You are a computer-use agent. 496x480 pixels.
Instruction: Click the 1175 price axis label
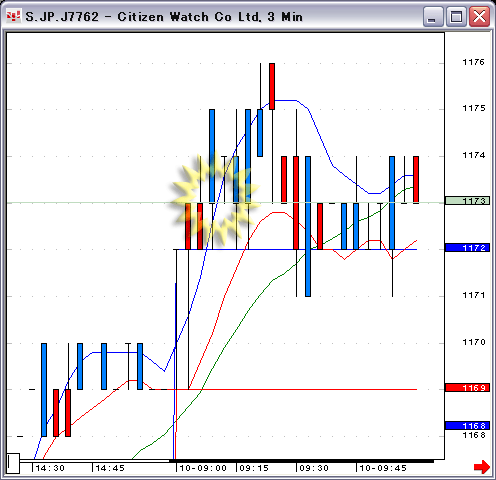473,108
